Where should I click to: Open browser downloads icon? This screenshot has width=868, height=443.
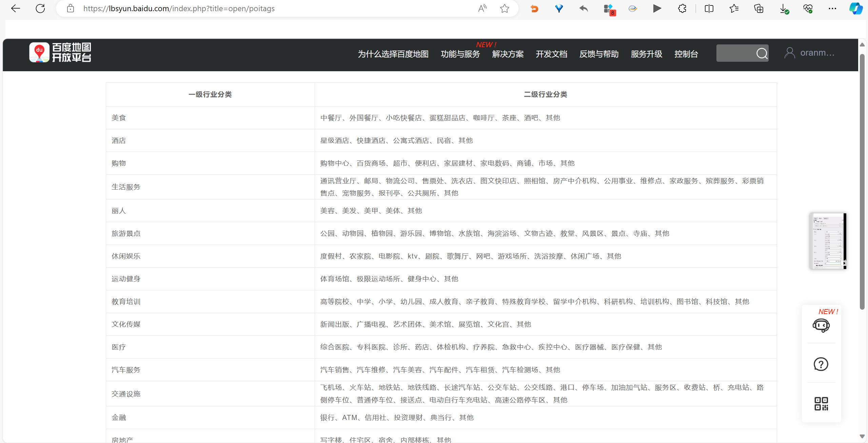point(784,8)
